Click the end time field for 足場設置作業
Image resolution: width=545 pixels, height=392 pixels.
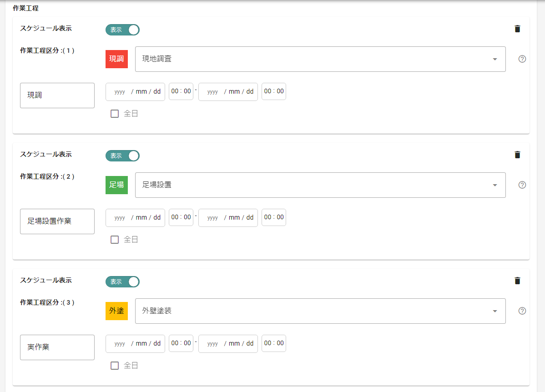[274, 217]
